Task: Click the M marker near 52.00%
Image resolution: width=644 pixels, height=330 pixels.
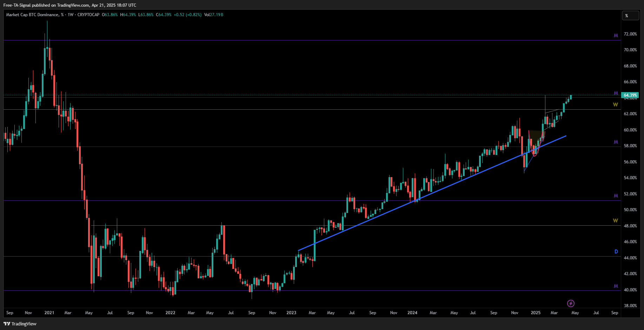Action: point(616,196)
